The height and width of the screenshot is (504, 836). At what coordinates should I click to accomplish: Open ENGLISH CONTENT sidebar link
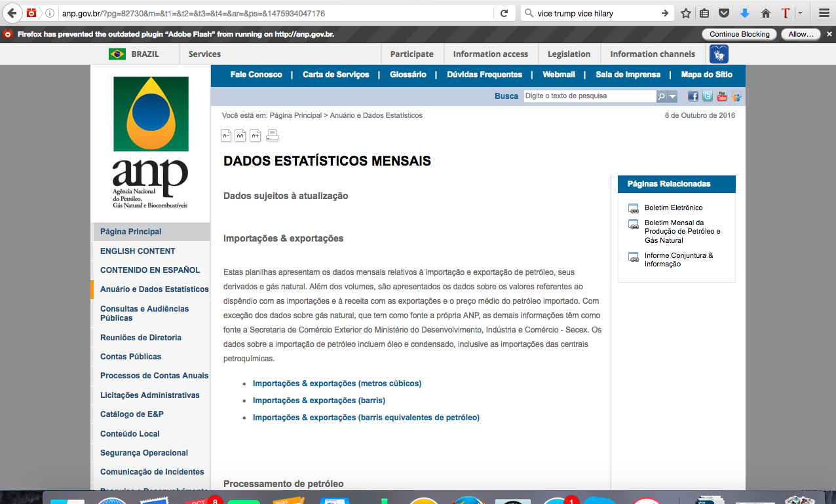point(138,251)
